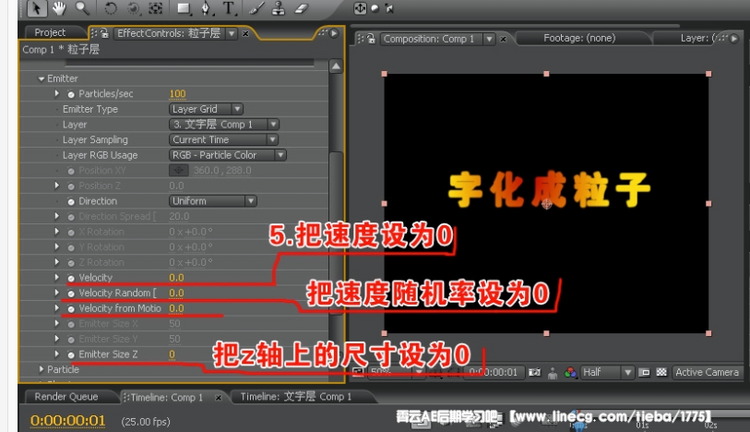This screenshot has width=750, height=432.
Task: Open the Composition: Comp 1 tab dropdown arrow
Action: click(x=489, y=39)
